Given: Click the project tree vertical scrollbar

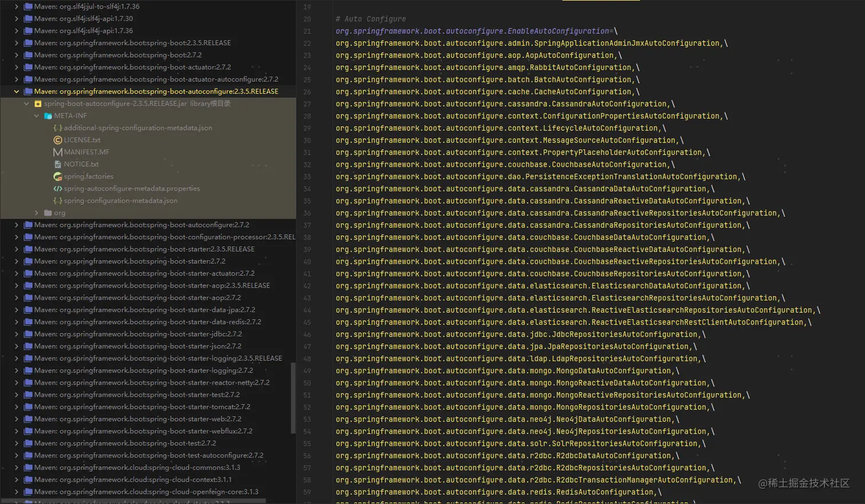Looking at the screenshot, I should (293, 398).
